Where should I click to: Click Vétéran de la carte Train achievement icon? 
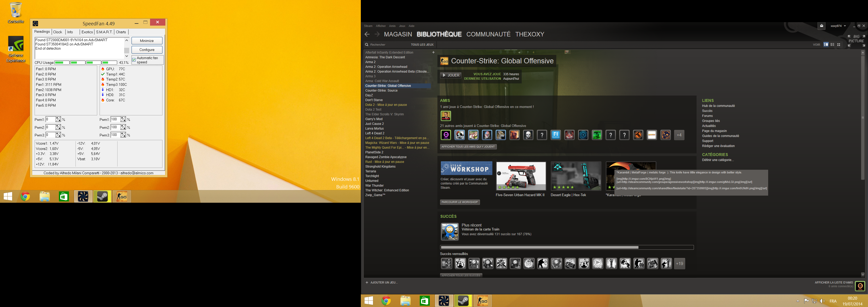pyautogui.click(x=450, y=232)
